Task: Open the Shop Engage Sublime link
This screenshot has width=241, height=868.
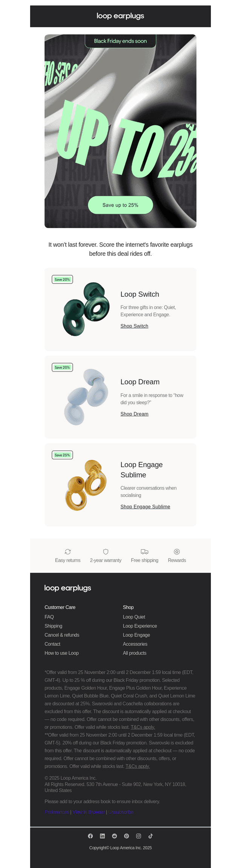Action: (145, 507)
